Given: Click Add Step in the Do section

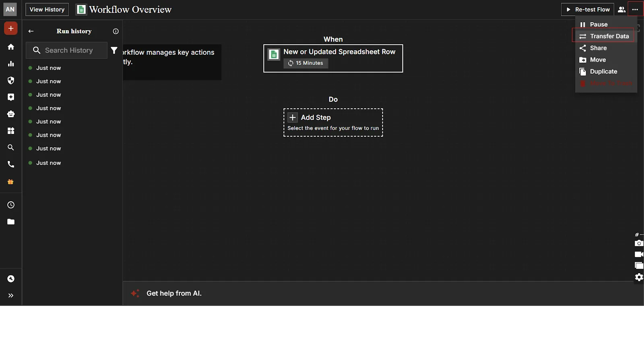Looking at the screenshot, I should tap(333, 122).
